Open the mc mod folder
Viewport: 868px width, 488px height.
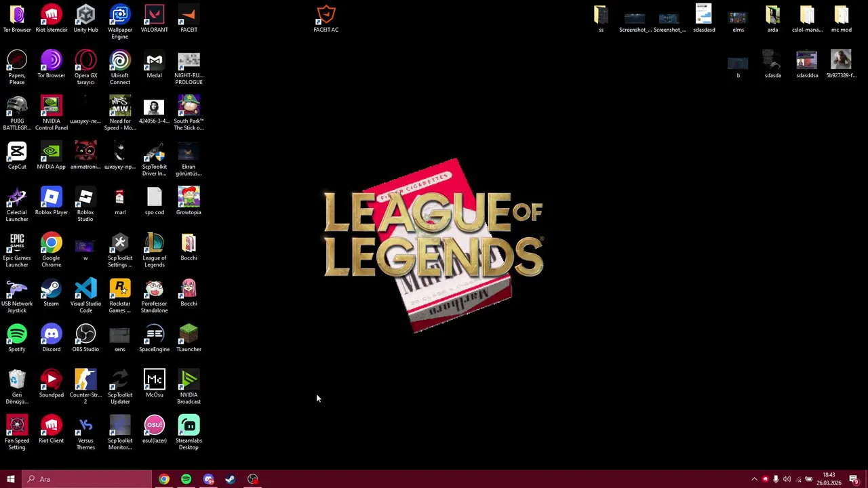click(x=842, y=19)
